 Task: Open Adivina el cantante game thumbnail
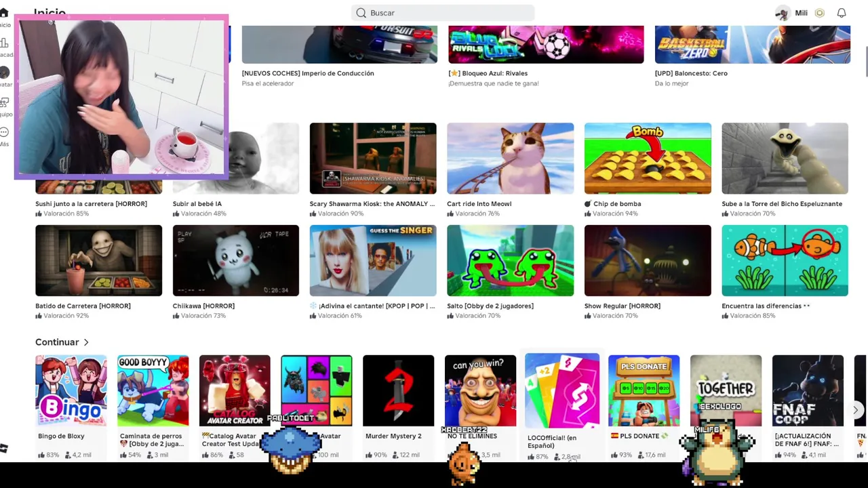click(373, 261)
